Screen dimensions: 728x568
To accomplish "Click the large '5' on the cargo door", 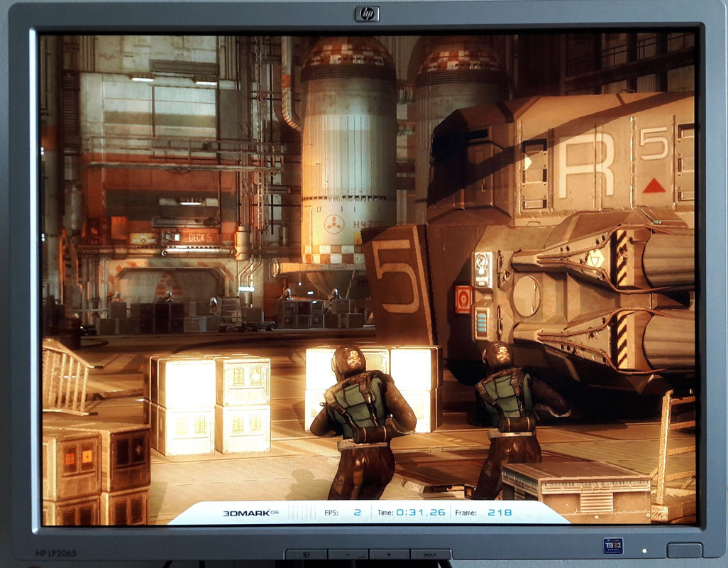I will [395, 276].
